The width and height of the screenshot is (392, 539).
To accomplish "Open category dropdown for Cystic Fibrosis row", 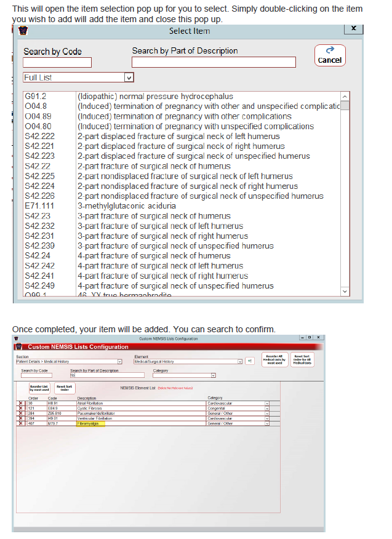I will 267,409.
